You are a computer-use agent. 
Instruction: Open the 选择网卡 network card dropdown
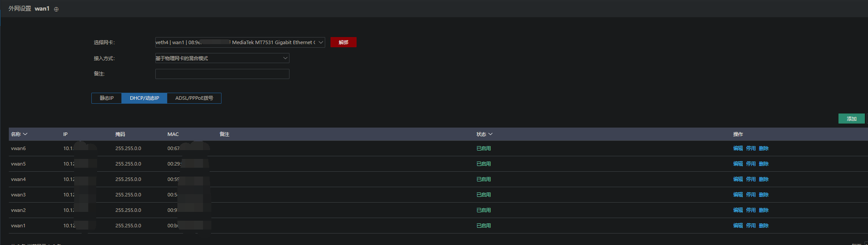click(x=240, y=42)
